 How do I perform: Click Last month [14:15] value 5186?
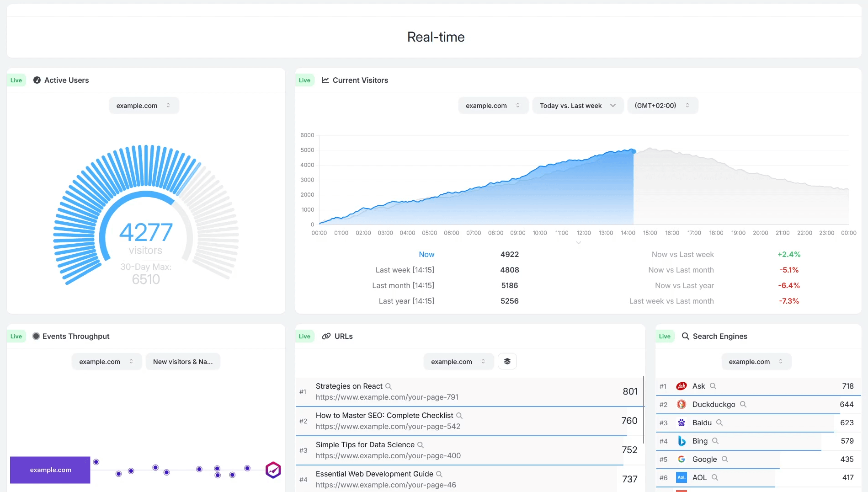pyautogui.click(x=510, y=286)
